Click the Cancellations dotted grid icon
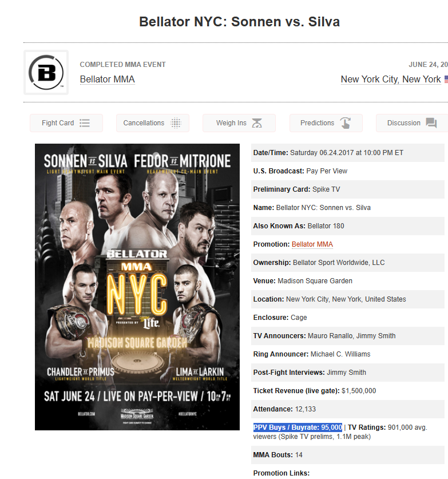The width and height of the screenshot is (448, 479). 176,123
